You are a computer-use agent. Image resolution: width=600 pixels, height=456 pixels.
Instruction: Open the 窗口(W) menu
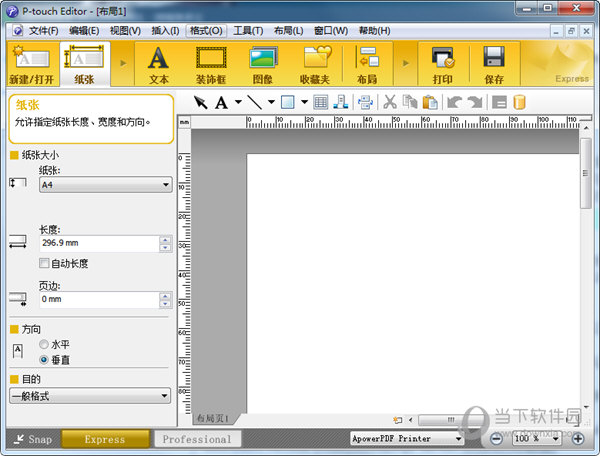[331, 31]
